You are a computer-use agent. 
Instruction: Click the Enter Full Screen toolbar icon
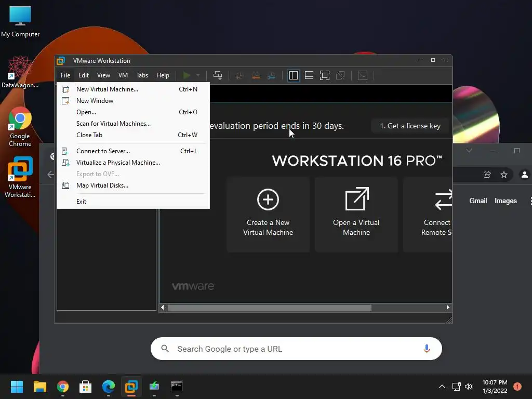[325, 75]
